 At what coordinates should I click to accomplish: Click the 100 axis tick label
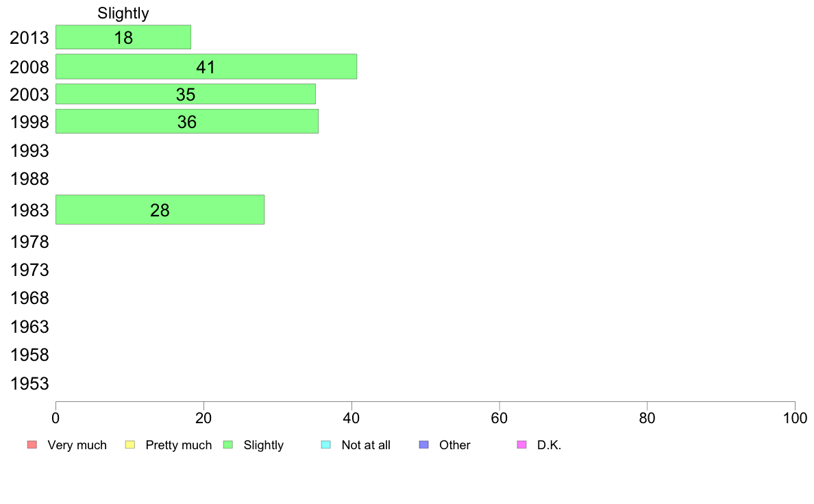point(795,418)
